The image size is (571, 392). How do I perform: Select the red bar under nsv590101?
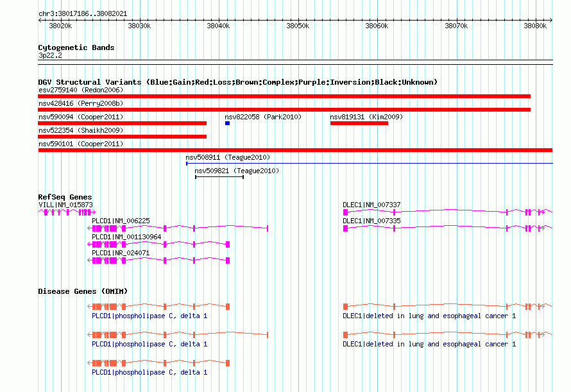(x=295, y=150)
